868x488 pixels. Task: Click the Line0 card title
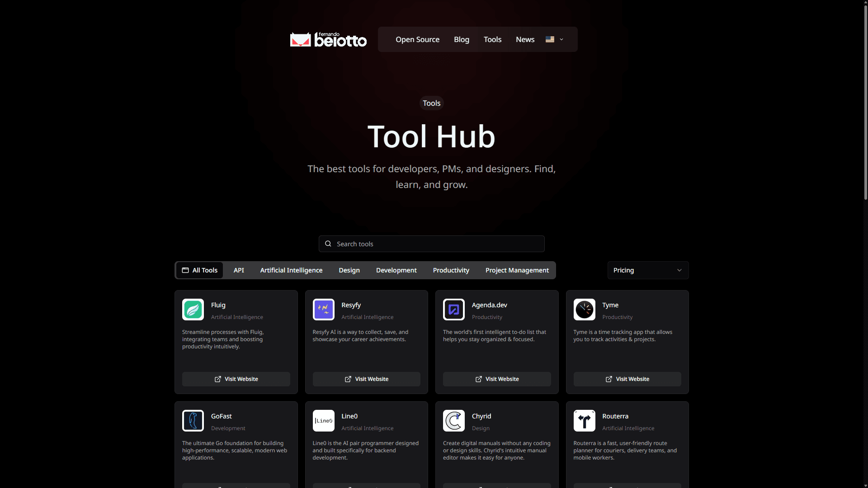point(349,416)
